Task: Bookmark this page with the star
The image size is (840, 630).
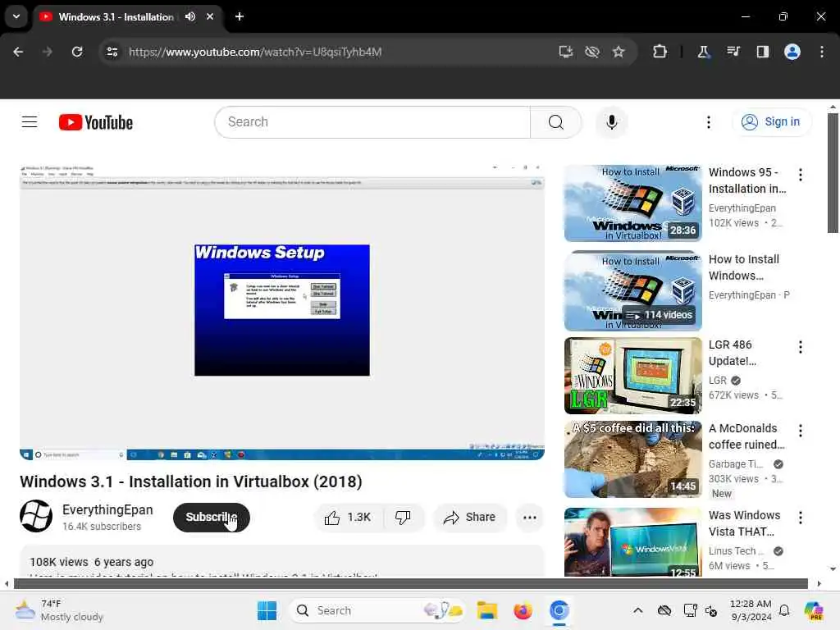Action: coord(619,52)
